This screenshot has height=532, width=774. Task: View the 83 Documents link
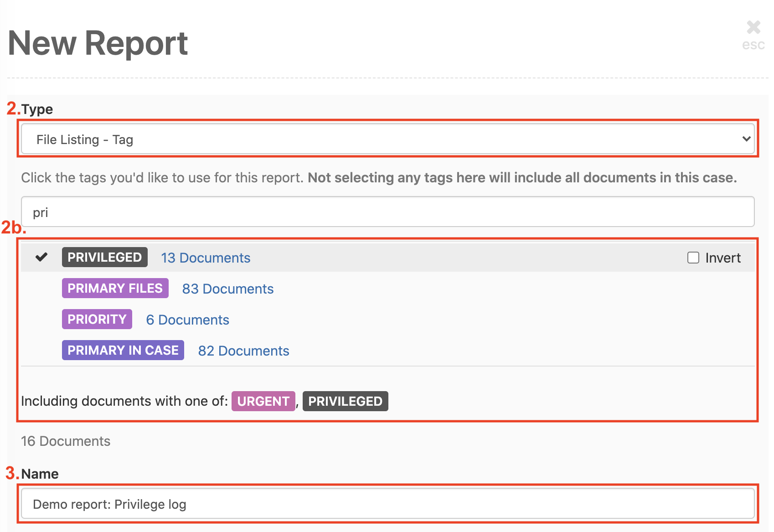pyautogui.click(x=228, y=289)
